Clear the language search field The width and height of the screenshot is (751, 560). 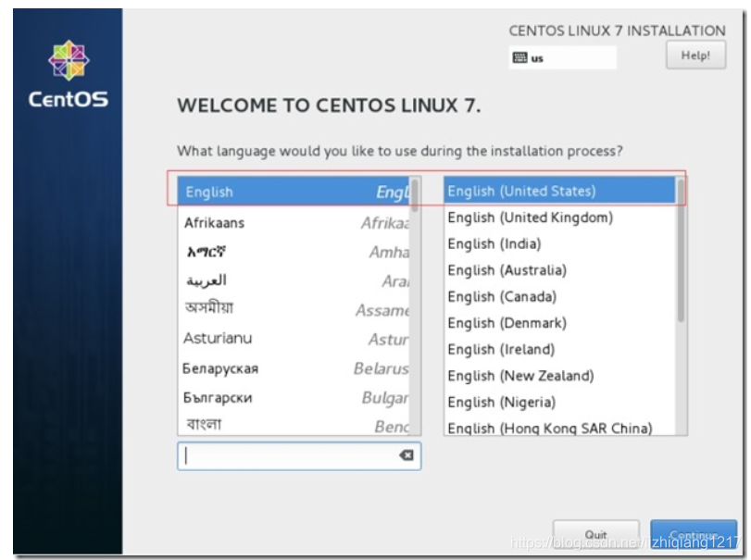click(407, 455)
